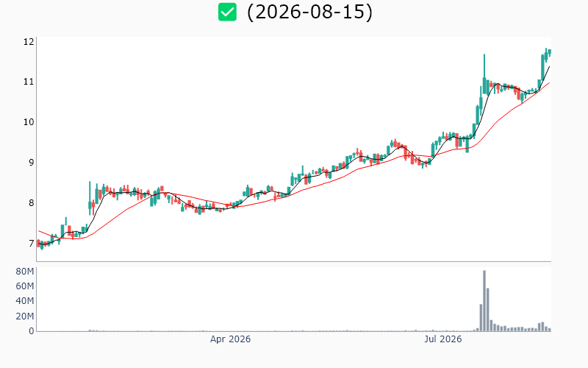
Task: Click the 9 price axis label
Action: (x=31, y=163)
